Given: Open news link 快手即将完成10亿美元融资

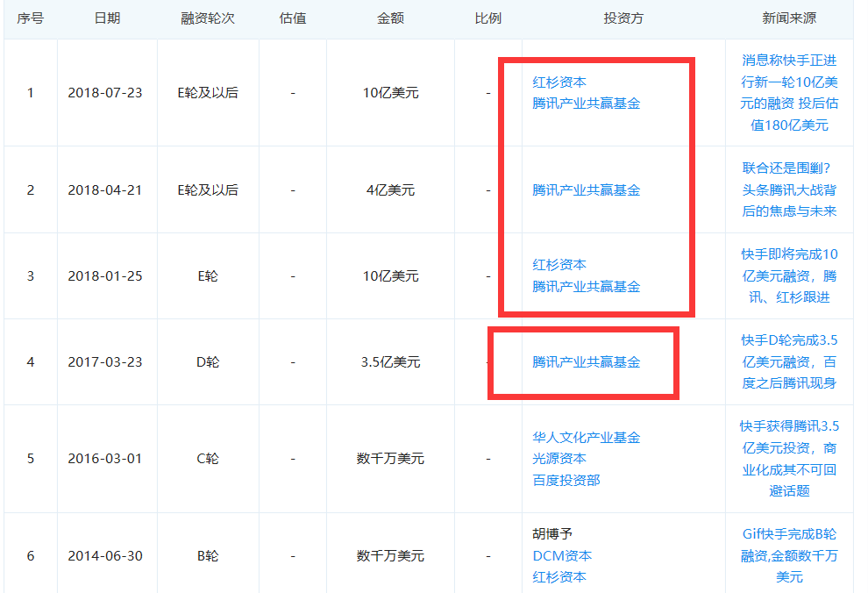Looking at the screenshot, I should (x=789, y=275).
